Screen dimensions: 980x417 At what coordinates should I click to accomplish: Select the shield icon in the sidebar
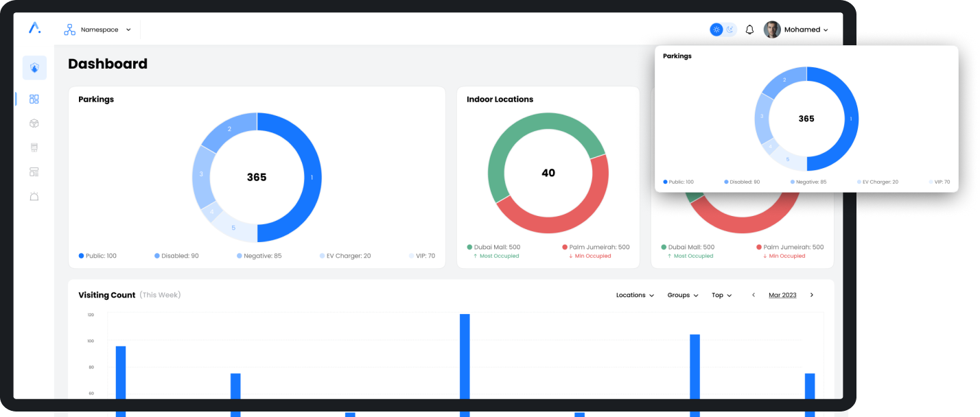click(x=34, y=68)
